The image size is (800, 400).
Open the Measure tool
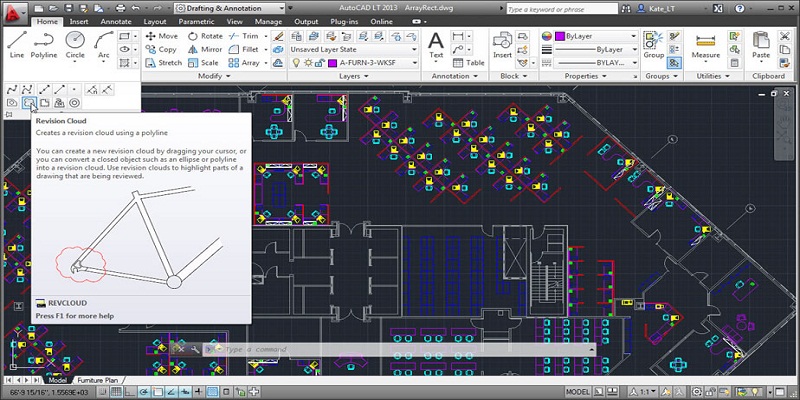[706, 46]
